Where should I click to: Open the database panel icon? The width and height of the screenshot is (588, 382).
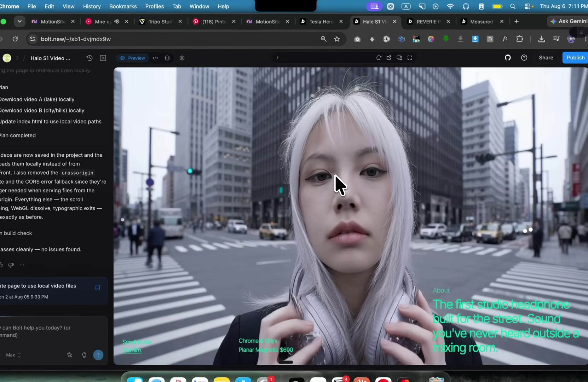[167, 58]
